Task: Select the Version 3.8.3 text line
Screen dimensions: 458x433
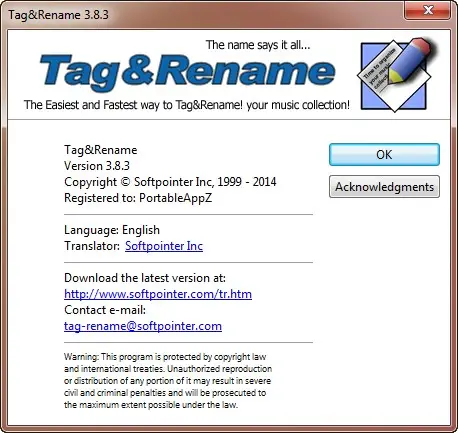Action: (97, 166)
